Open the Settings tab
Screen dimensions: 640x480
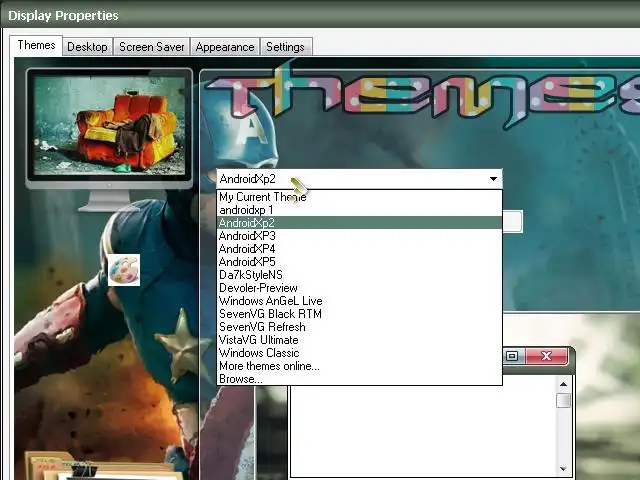[285, 47]
